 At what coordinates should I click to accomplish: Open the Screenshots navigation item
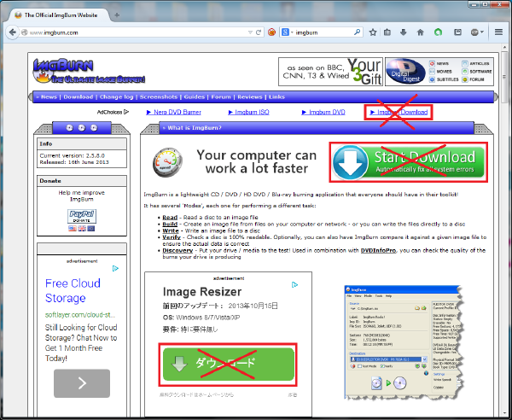(158, 96)
